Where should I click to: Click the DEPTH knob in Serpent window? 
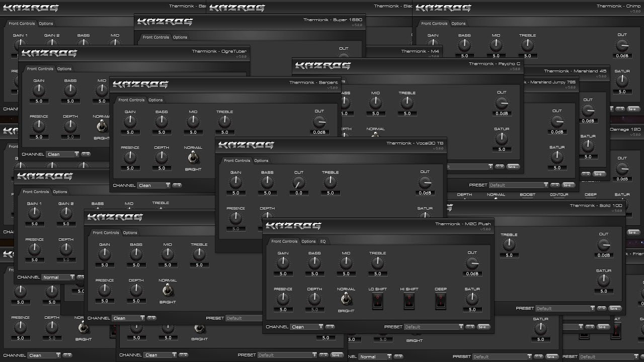(x=162, y=157)
